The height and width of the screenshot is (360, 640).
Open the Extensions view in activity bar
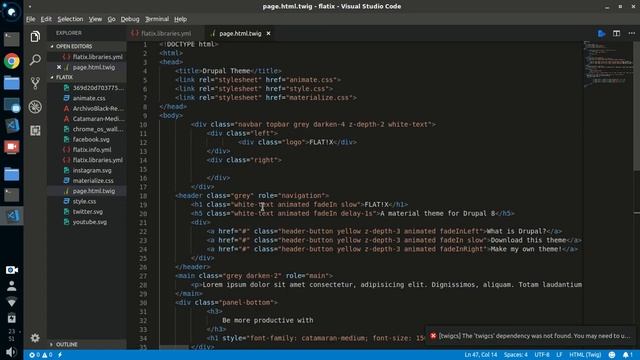click(x=35, y=131)
